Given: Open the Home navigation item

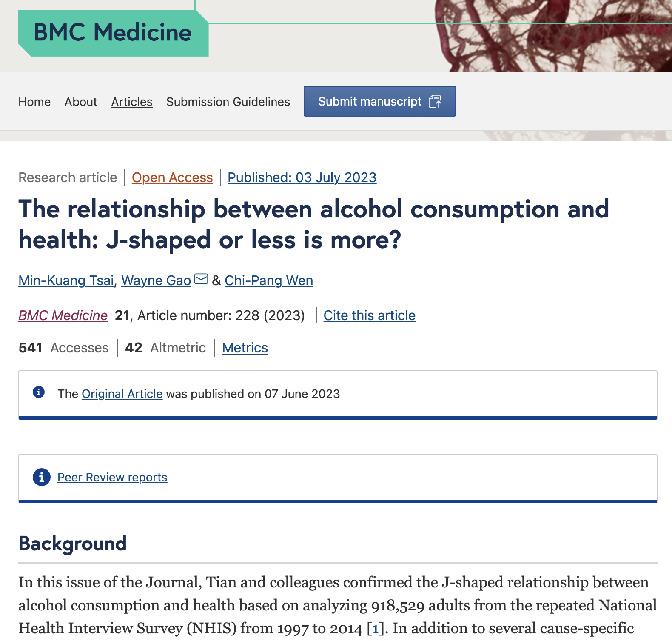Looking at the screenshot, I should tap(34, 102).
